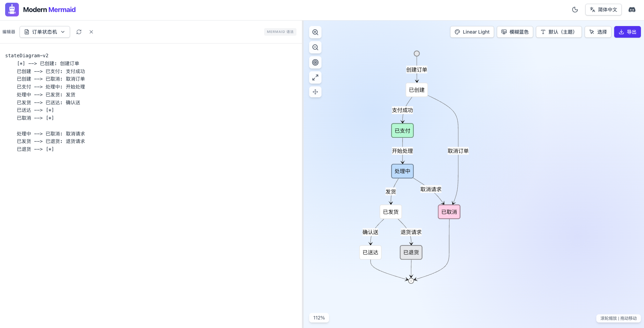Viewport: 644px width, 328px height.
Task: Click the Modern Mermaid robot logo
Action: coord(12,10)
